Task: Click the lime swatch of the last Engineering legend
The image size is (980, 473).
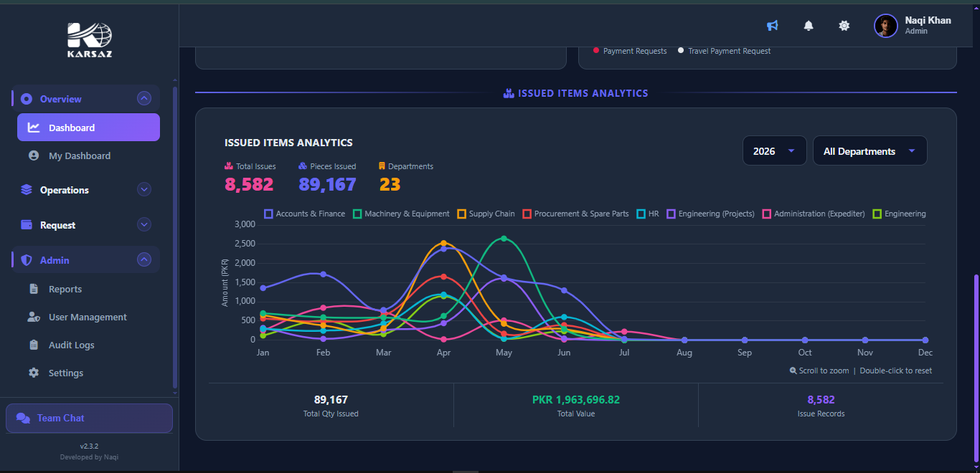Action: coord(877,214)
